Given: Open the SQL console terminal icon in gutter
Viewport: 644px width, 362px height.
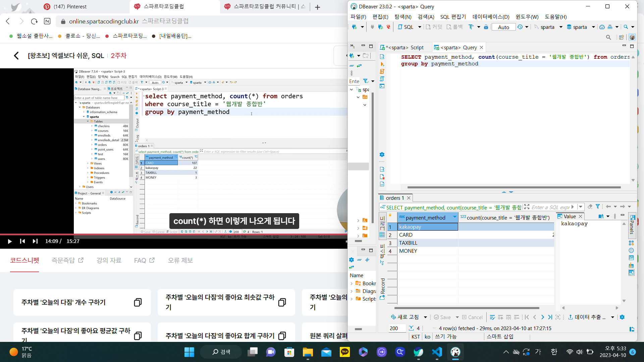Looking at the screenshot, I should 382,86.
